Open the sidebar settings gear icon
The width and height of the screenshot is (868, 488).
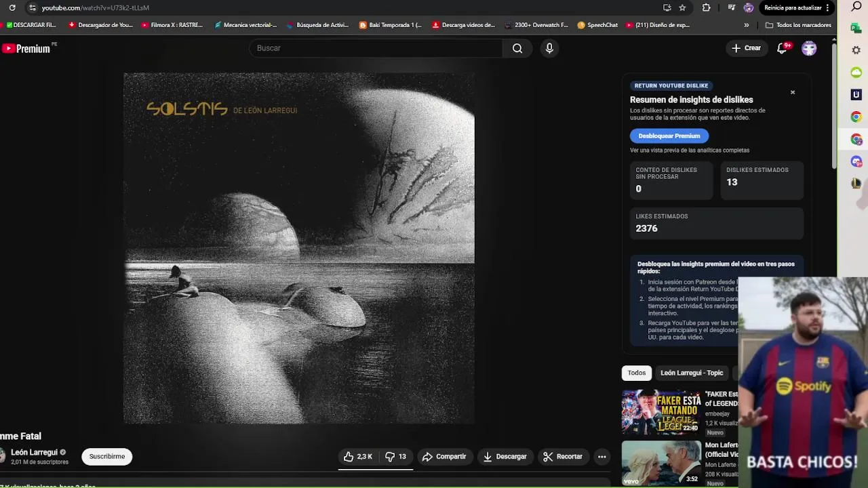856,50
